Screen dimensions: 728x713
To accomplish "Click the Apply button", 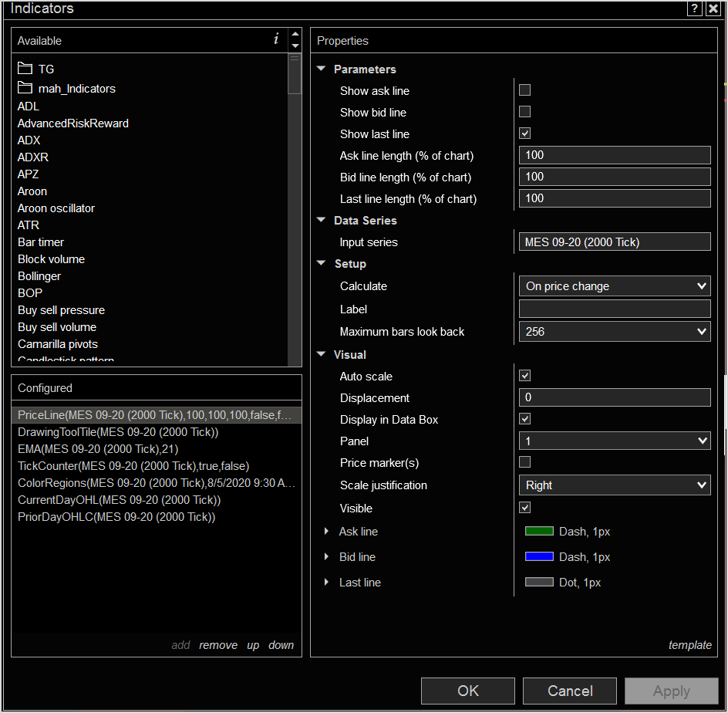I will pos(672,691).
